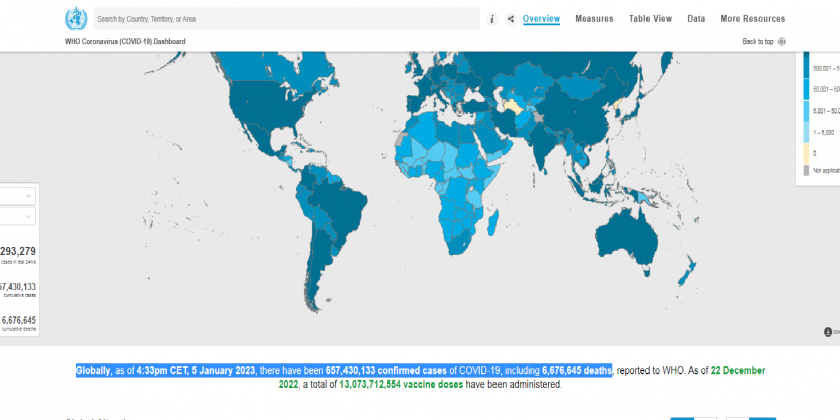This screenshot has width=840, height=420.
Task: Click the share icon in header
Action: pos(511,19)
